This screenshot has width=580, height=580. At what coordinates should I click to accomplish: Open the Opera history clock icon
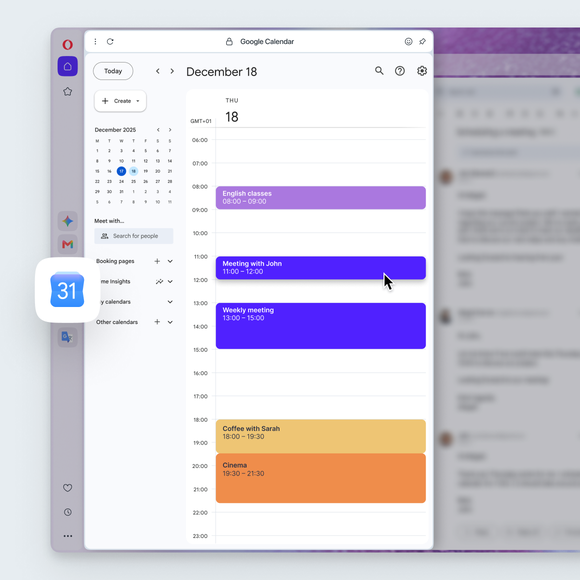[x=68, y=512]
